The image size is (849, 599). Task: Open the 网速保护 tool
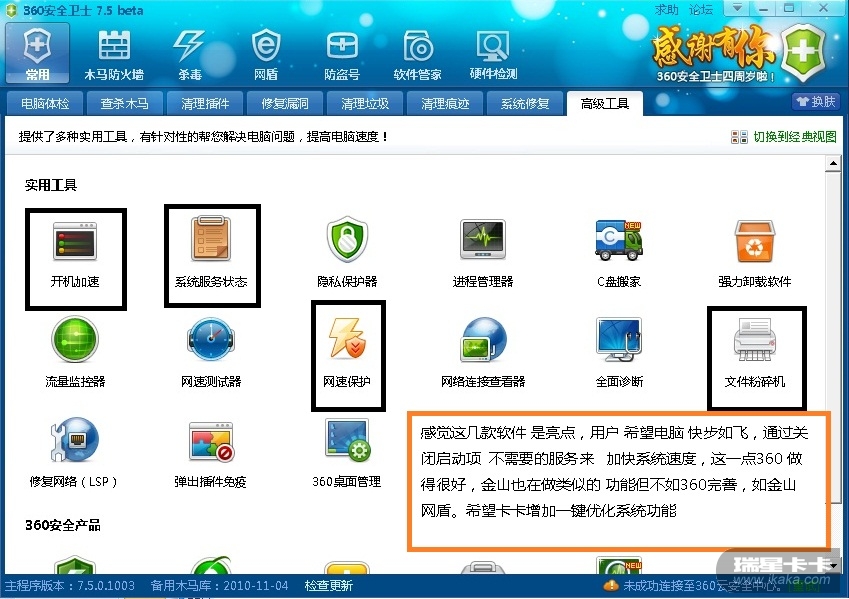coord(347,353)
